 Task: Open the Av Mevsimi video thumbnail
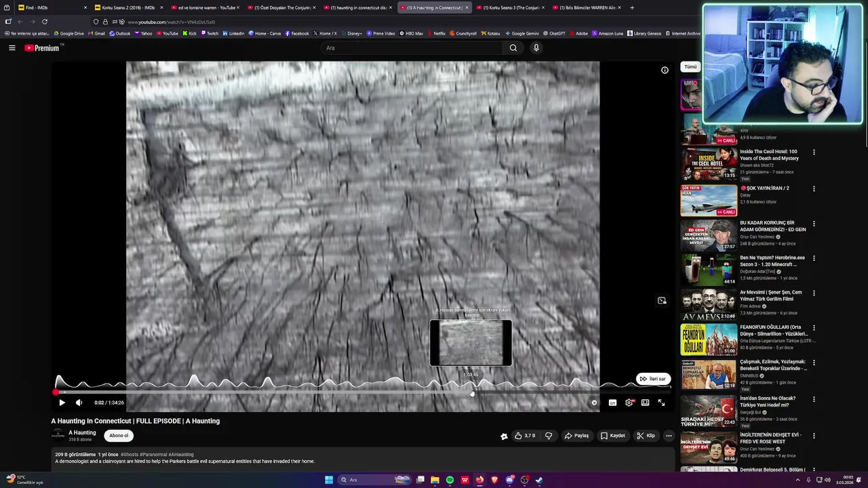[709, 304]
